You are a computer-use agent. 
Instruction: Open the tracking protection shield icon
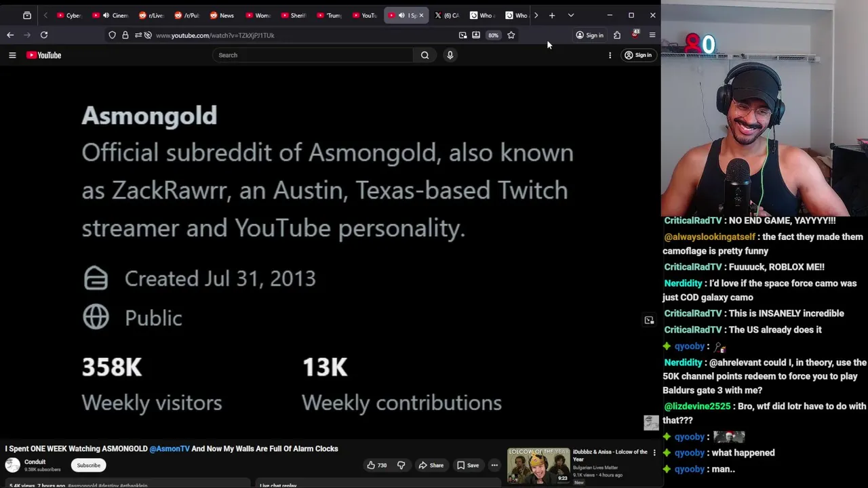pos(112,35)
